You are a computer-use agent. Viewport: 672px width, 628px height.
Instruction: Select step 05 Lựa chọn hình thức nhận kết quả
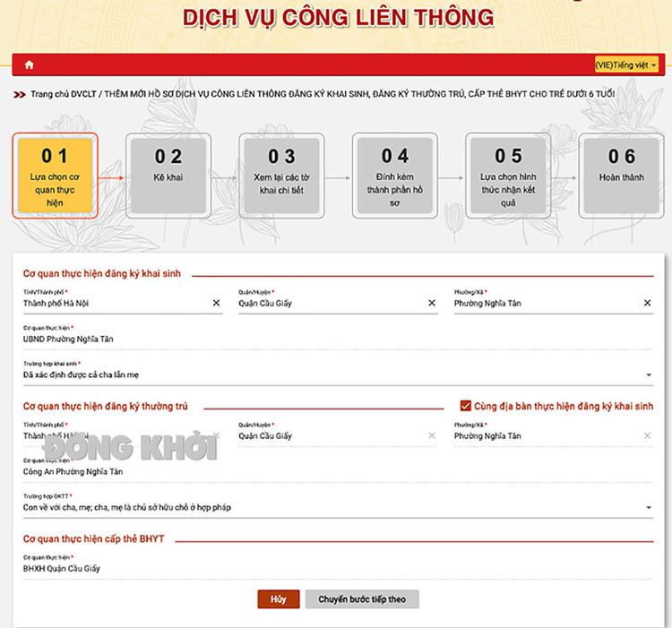508,176
